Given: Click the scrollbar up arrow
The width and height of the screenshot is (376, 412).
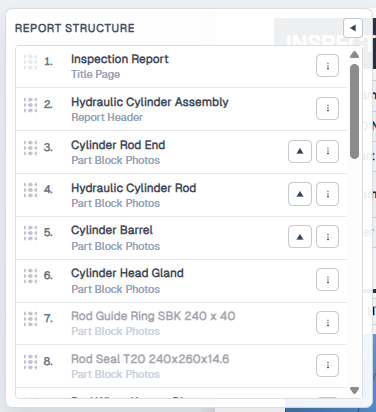Looking at the screenshot, I should point(354,55).
